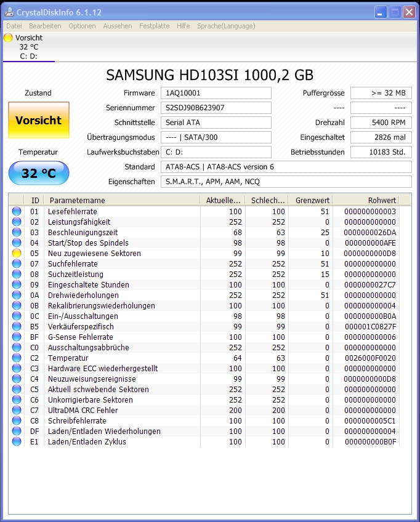Viewport: 420px width, 522px height.
Task: Click the status orb for Unkorrigierbare Sektoren
Action: (17, 400)
